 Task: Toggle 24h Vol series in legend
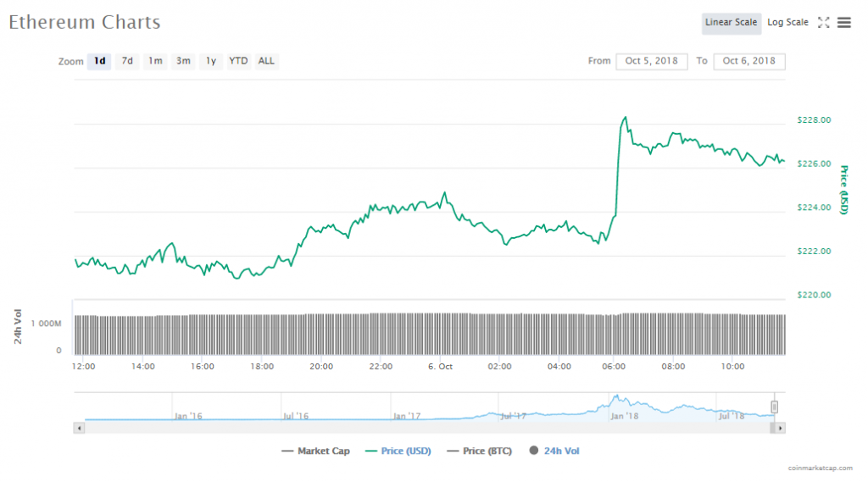pos(555,452)
